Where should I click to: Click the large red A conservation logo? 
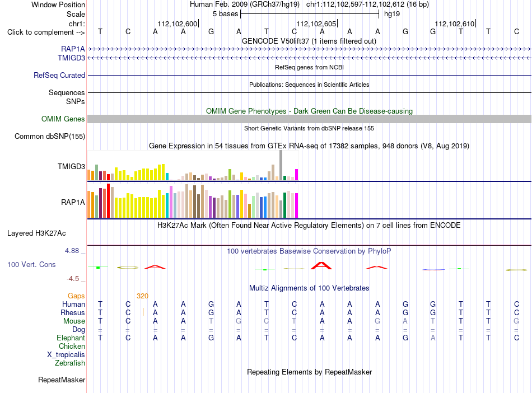point(321,265)
